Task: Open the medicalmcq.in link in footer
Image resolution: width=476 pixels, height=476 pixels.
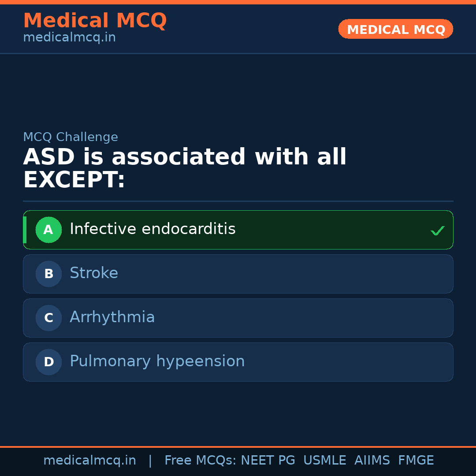Action: point(89,461)
